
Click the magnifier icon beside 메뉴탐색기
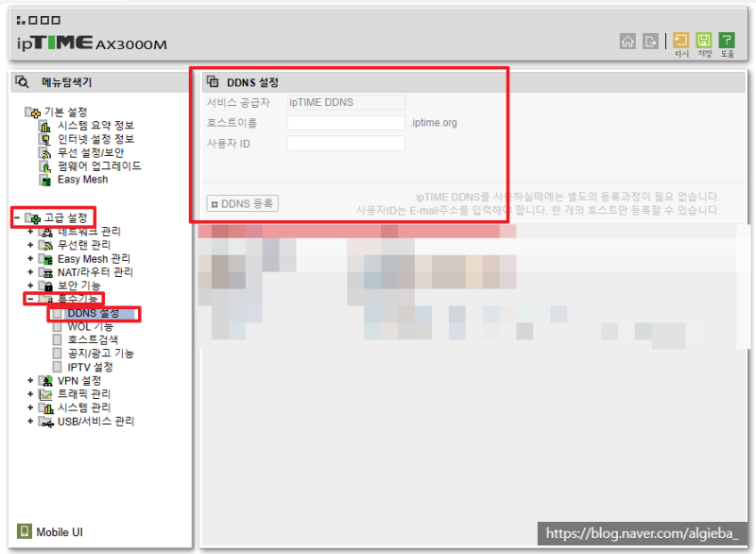pyautogui.click(x=23, y=81)
